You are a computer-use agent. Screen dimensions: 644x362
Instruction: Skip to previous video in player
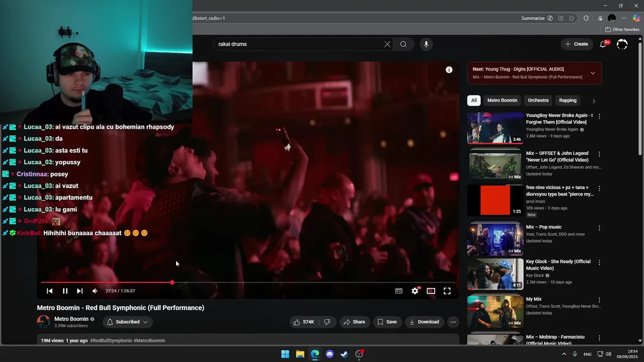pyautogui.click(x=50, y=291)
